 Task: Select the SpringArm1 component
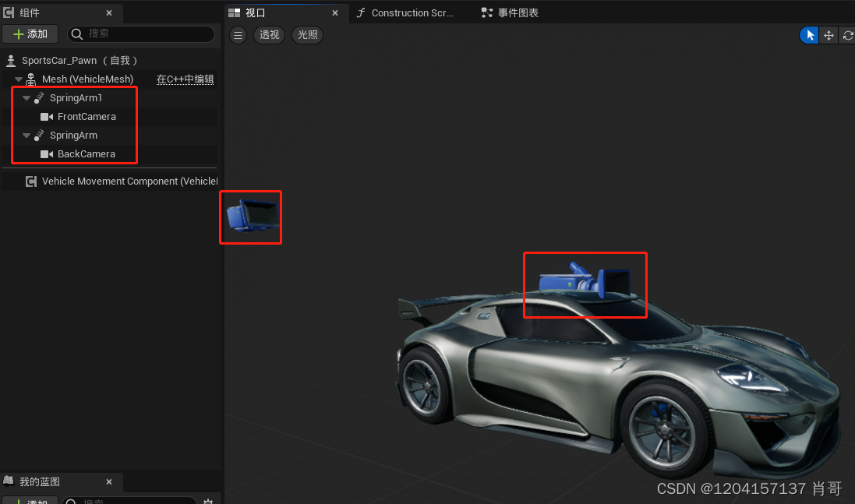76,97
